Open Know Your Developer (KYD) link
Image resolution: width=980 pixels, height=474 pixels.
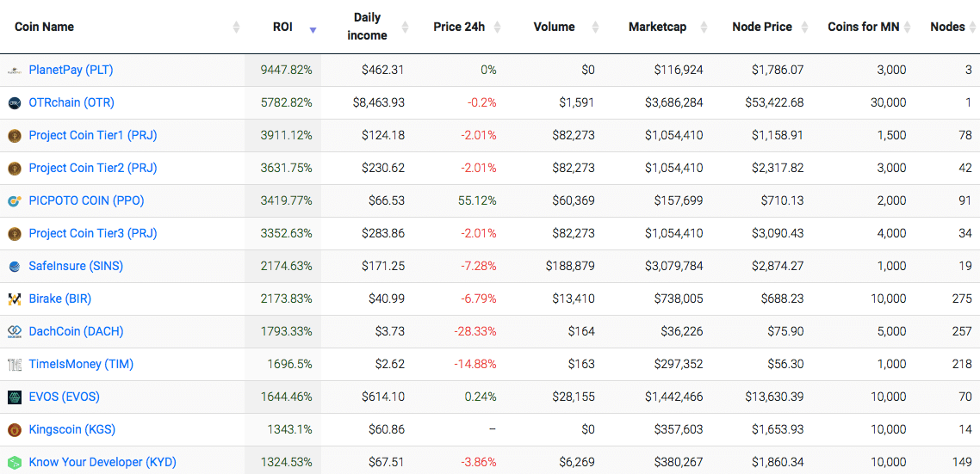[102, 462]
